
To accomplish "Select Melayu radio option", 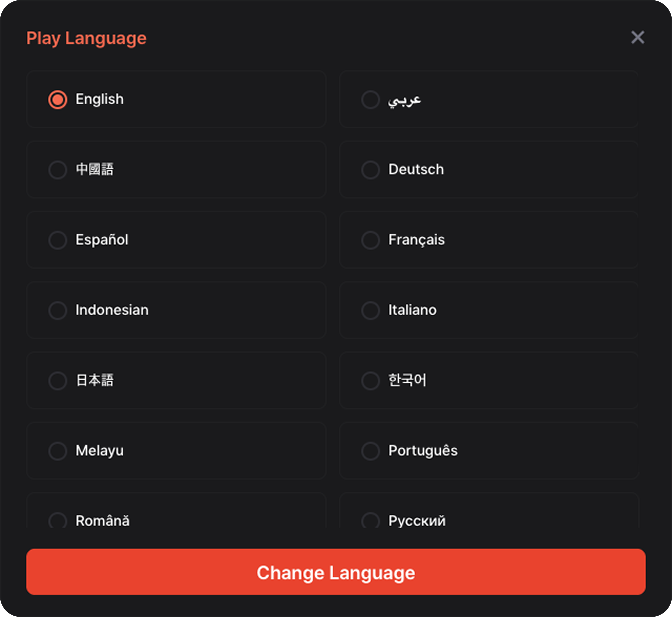I will [58, 451].
